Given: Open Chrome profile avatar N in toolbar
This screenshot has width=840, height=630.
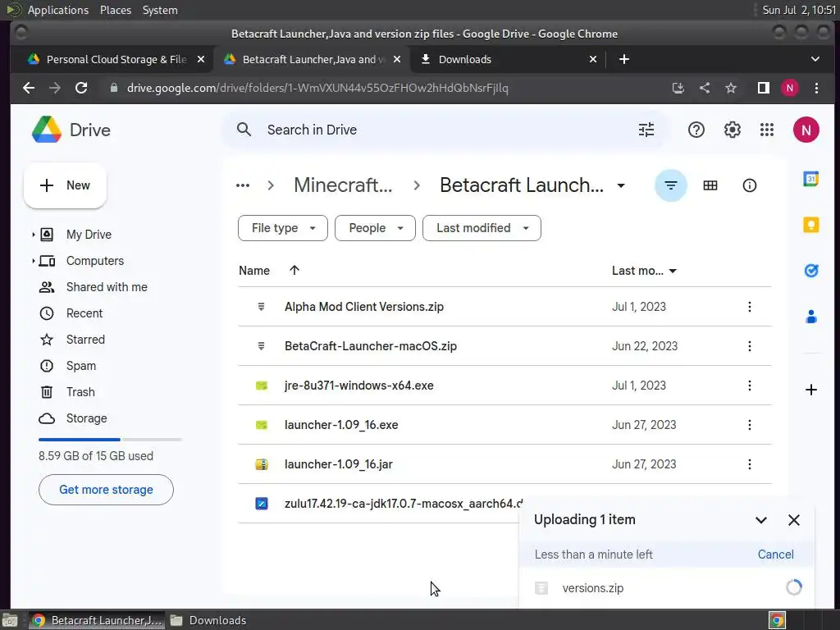Looking at the screenshot, I should click(x=790, y=88).
